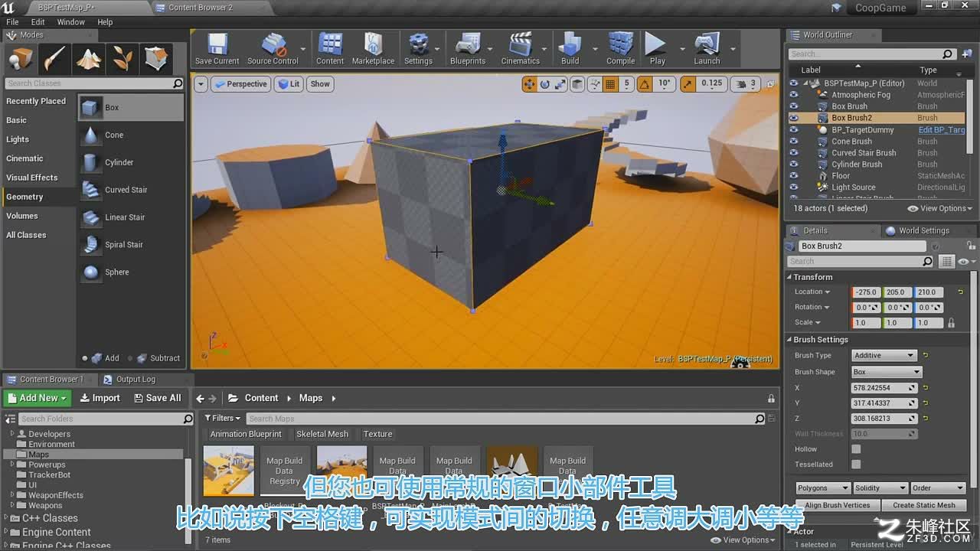The width and height of the screenshot is (980, 551).
Task: Open Brush Type Additive dropdown
Action: [884, 356]
